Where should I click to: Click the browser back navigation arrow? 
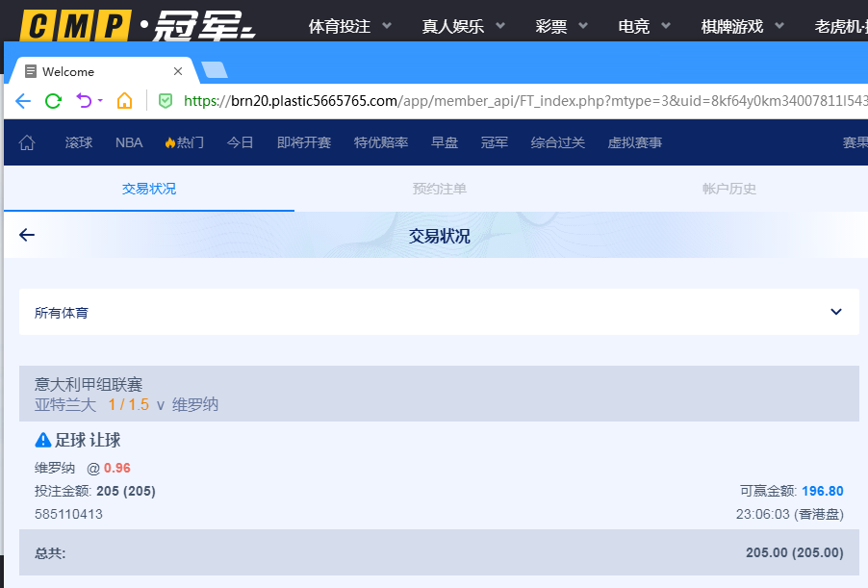(21, 101)
